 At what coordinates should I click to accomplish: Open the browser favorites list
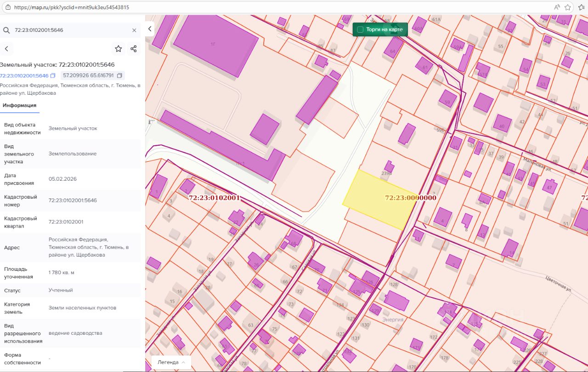click(581, 7)
